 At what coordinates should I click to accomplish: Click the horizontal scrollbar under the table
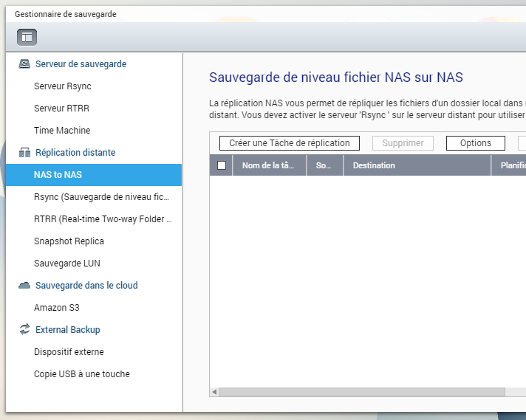click(x=361, y=392)
